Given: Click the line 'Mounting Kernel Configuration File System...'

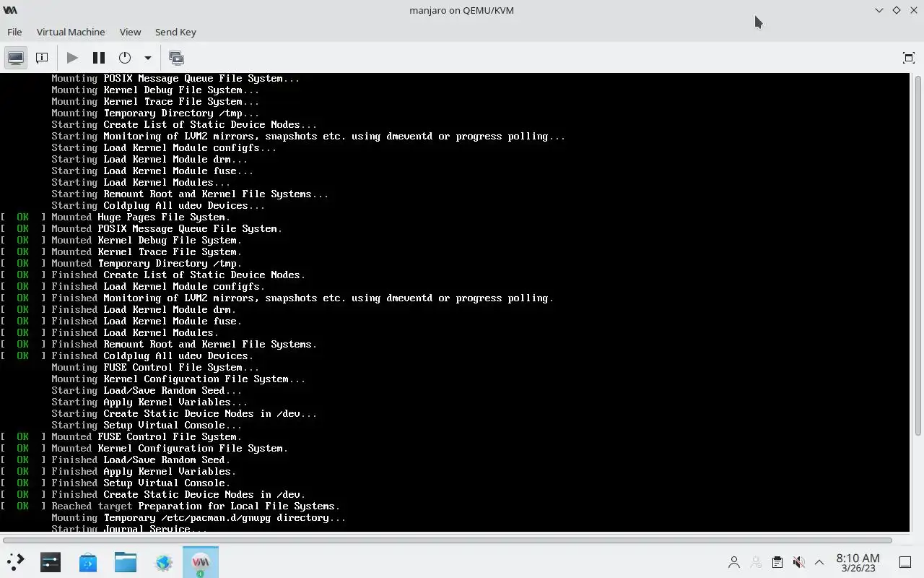Looking at the screenshot, I should click(x=178, y=379).
